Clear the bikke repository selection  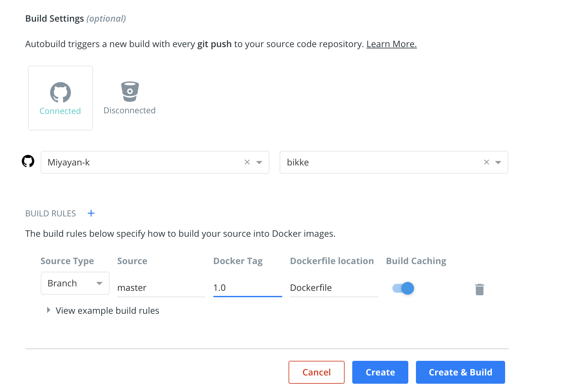486,162
